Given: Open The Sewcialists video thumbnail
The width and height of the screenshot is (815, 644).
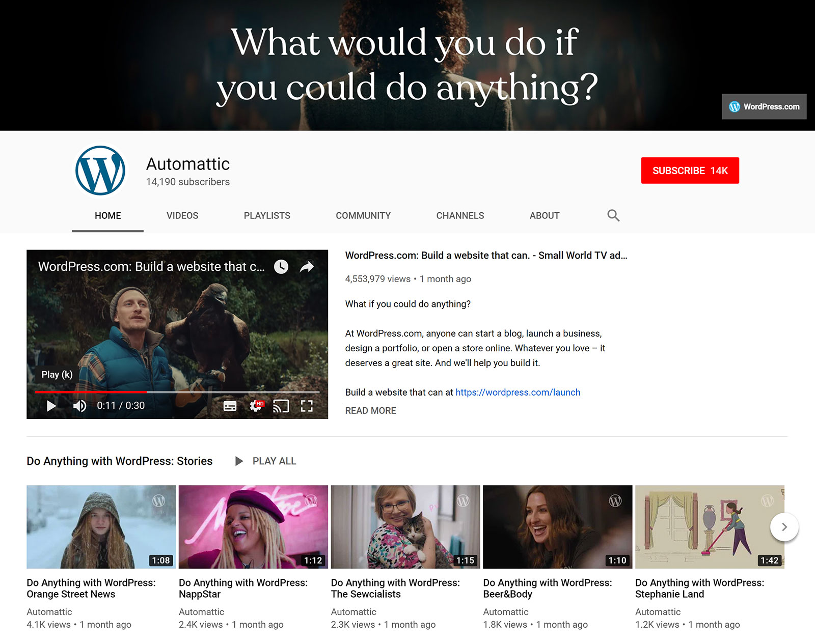Looking at the screenshot, I should [405, 527].
